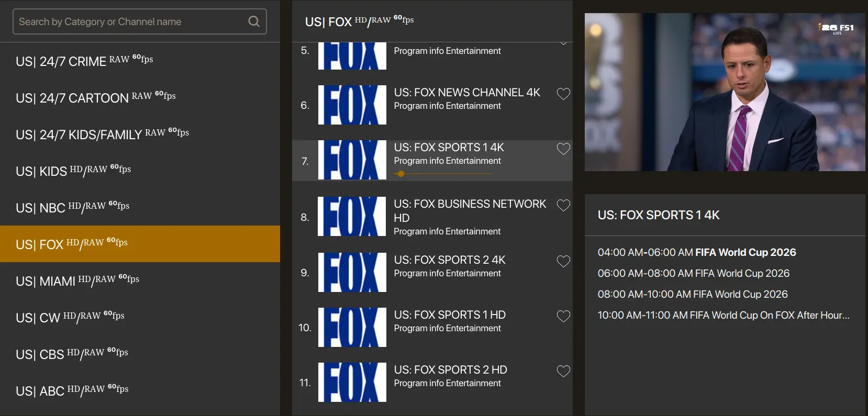This screenshot has width=868, height=416.
Task: Open US| CBS category
Action: point(140,354)
